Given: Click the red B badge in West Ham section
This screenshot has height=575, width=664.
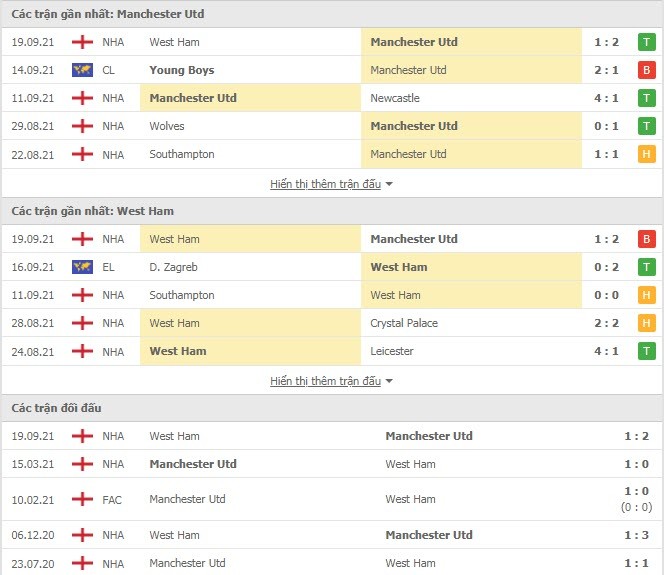Looking at the screenshot, I should [646, 239].
